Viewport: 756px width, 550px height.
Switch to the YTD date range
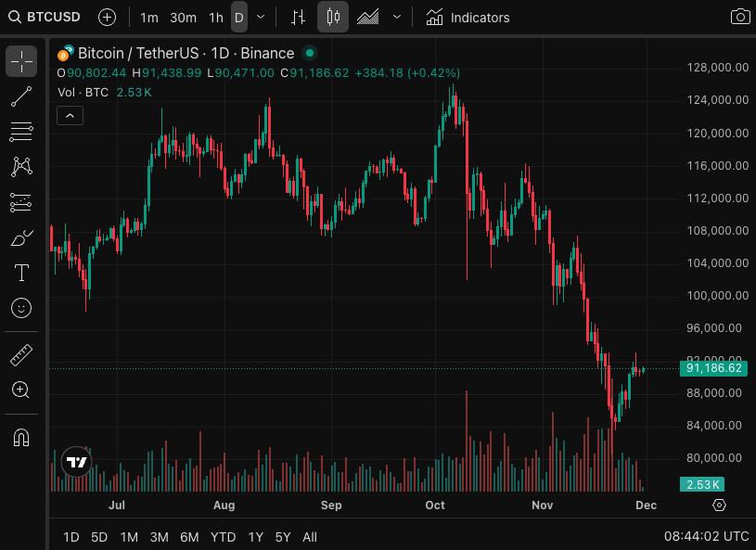click(223, 537)
